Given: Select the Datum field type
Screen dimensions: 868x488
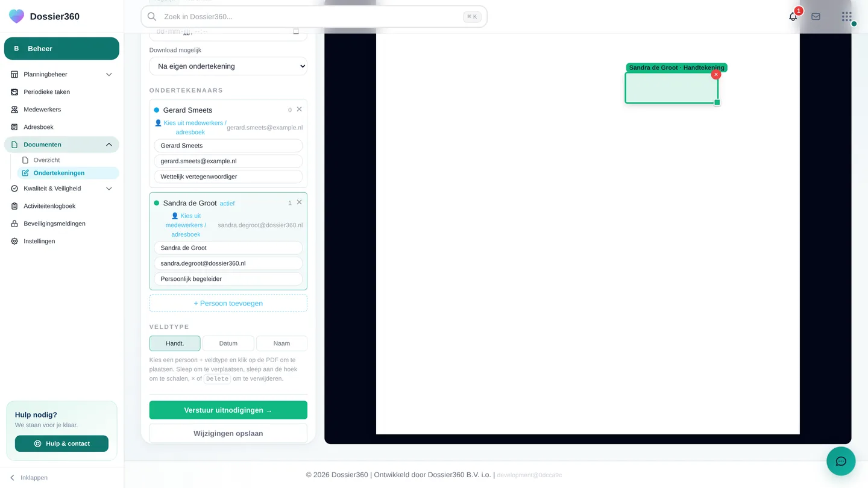Looking at the screenshot, I should [x=228, y=343].
